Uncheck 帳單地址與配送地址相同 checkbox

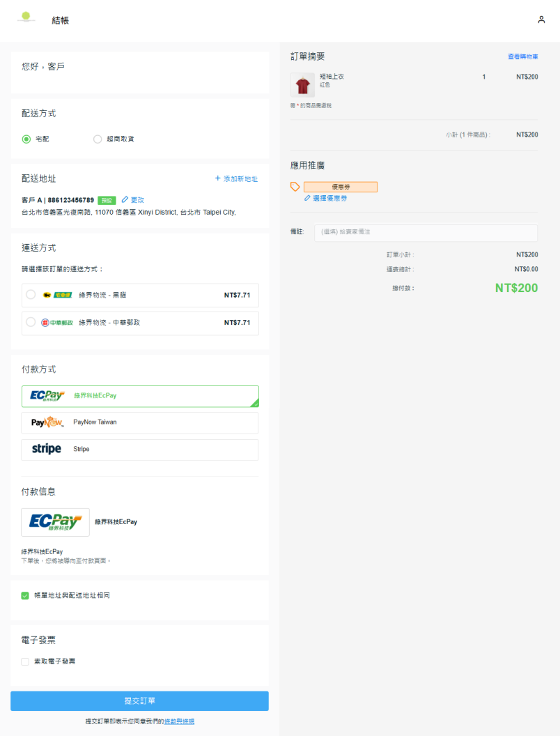click(x=25, y=596)
